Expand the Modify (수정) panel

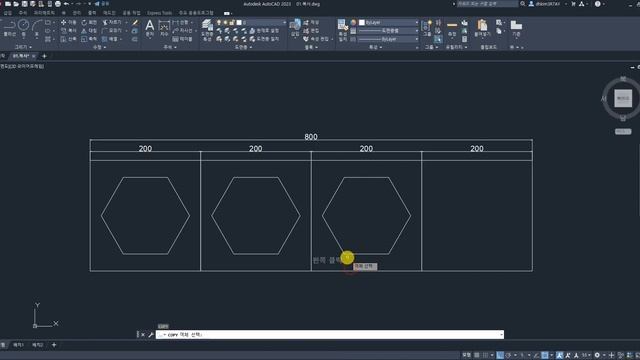click(x=99, y=47)
